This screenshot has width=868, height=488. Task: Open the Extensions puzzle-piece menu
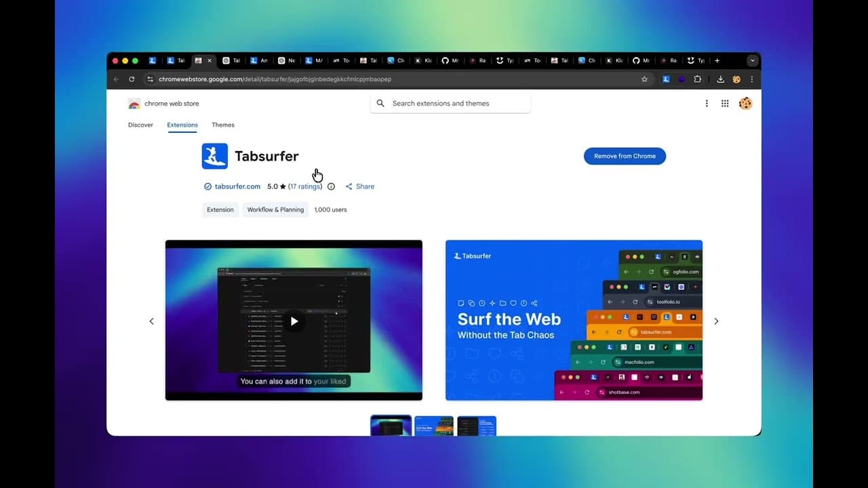click(697, 79)
